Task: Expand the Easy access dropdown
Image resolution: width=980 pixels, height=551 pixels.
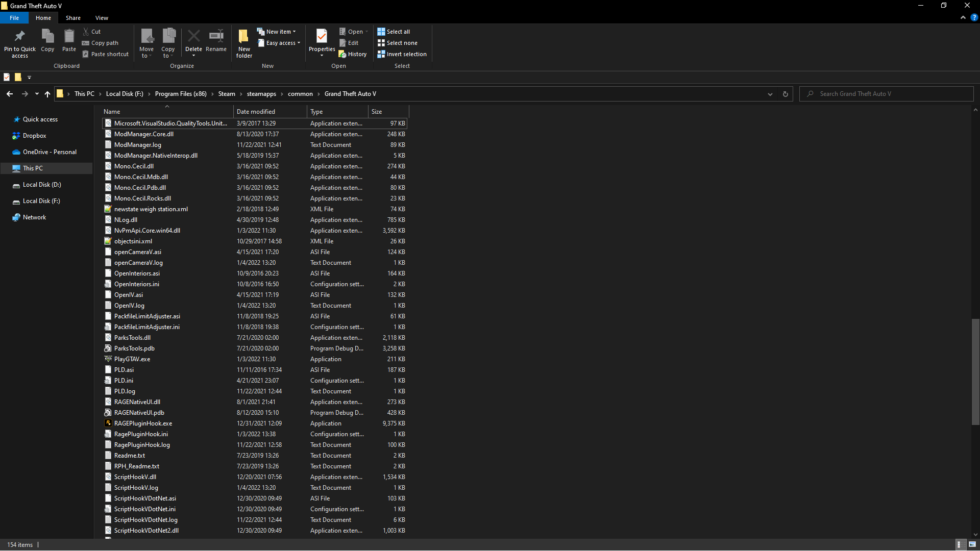Action: pos(279,43)
